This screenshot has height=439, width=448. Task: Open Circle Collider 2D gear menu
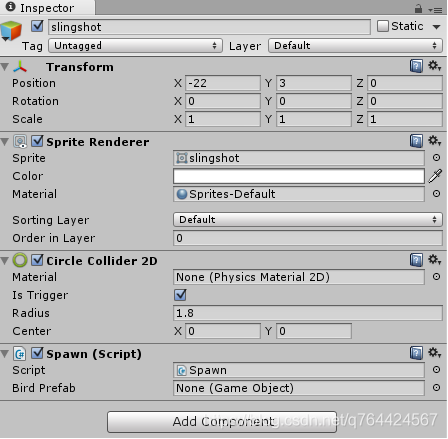pyautogui.click(x=435, y=260)
